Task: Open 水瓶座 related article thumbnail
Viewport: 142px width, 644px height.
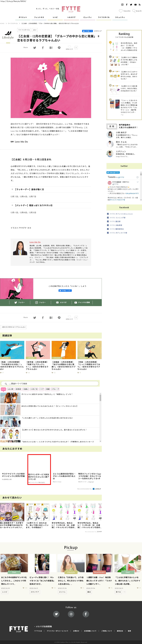Action: (64, 350)
